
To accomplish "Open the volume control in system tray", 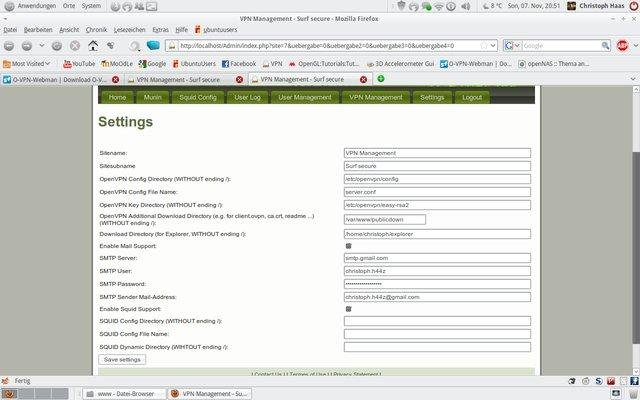I will click(465, 6).
